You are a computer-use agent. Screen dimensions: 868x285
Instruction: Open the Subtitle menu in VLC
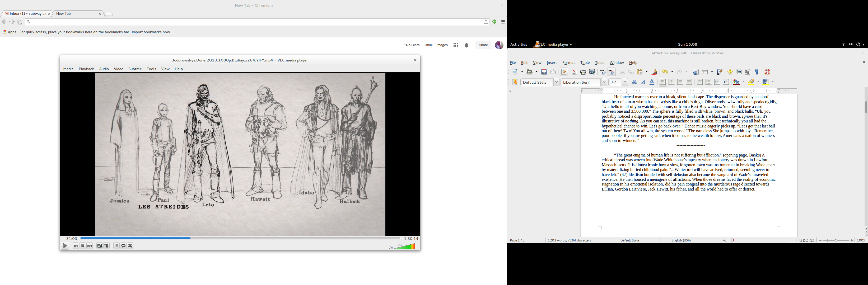tap(135, 69)
